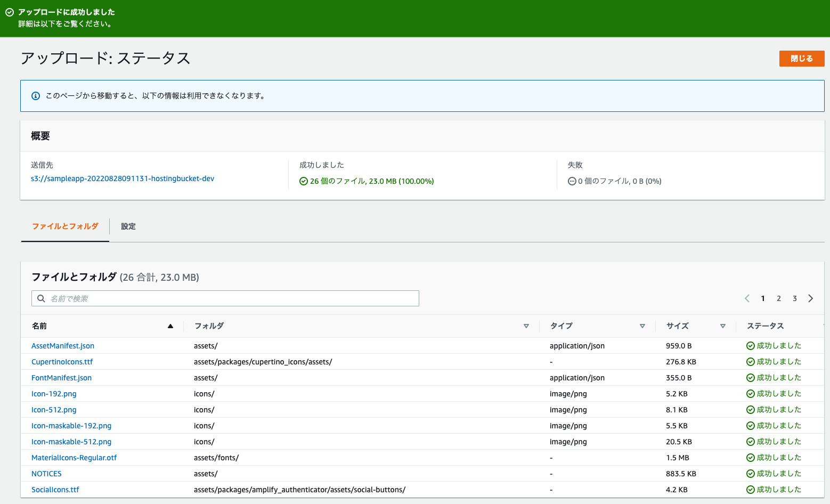
Task: Select the ファイルとフォルダ tab
Action: pos(64,226)
